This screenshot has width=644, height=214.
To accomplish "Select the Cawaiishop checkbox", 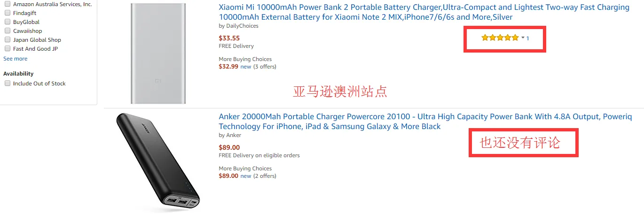I will [x=8, y=31].
